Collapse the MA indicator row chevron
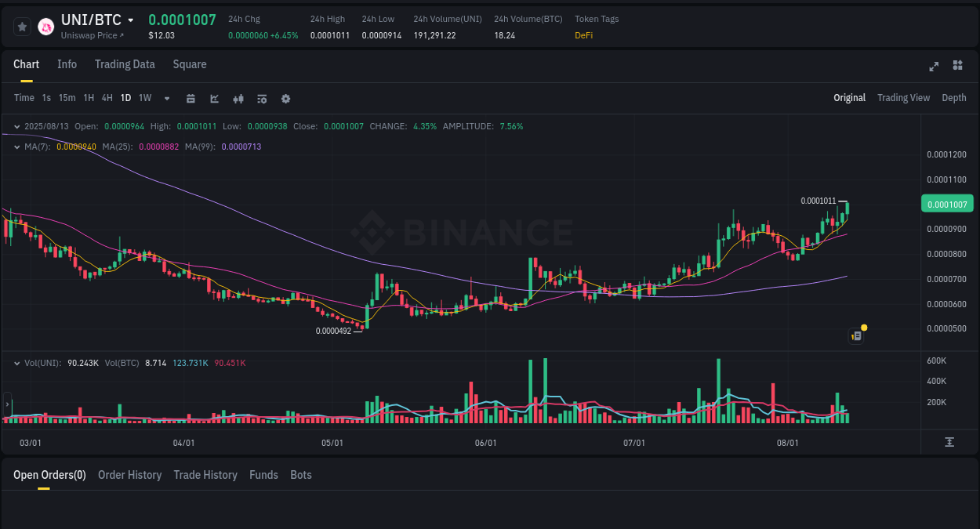This screenshot has height=529, width=980. pyautogui.click(x=17, y=146)
